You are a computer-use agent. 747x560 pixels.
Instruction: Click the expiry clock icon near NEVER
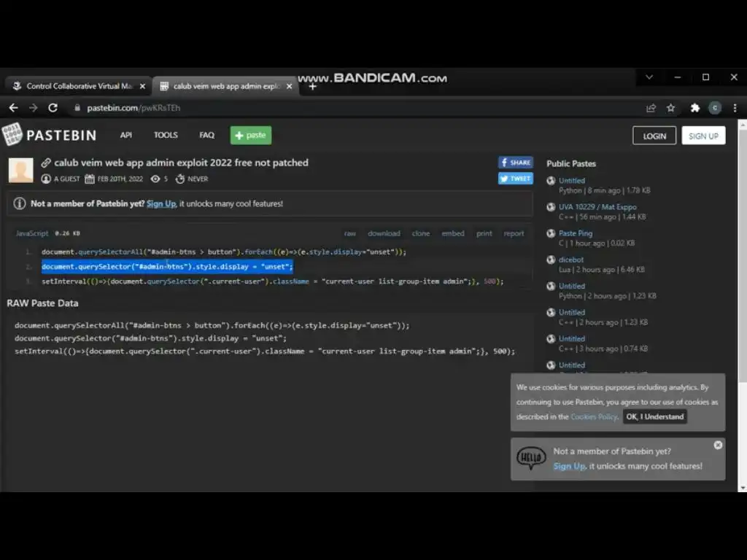tap(180, 179)
